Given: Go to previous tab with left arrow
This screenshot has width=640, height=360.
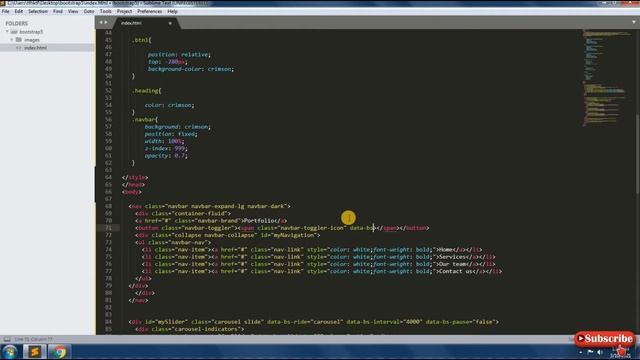Looking at the screenshot, I should pos(101,23).
